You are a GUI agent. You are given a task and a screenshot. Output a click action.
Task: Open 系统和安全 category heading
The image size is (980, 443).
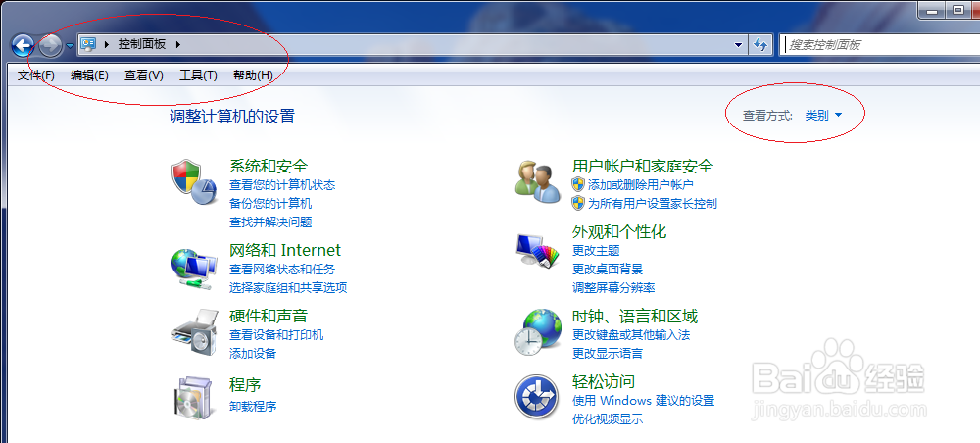[269, 167]
